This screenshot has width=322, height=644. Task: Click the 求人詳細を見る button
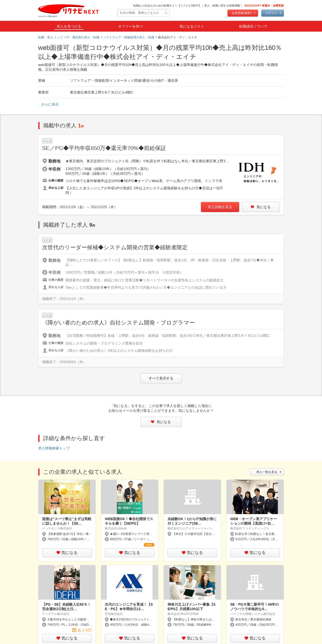[x=220, y=207]
